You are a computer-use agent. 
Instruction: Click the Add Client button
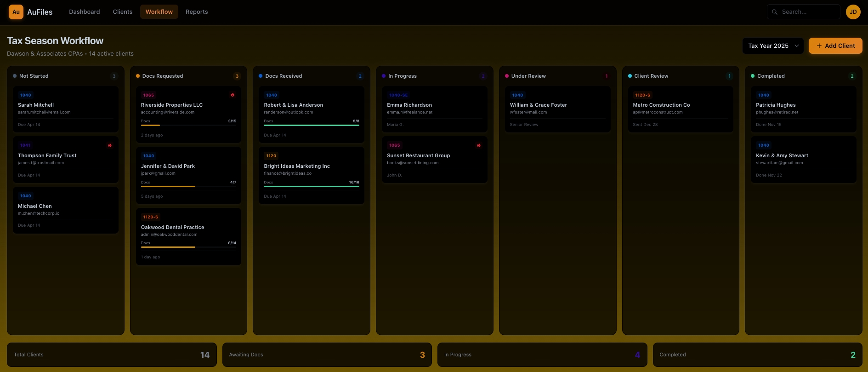[x=835, y=46]
